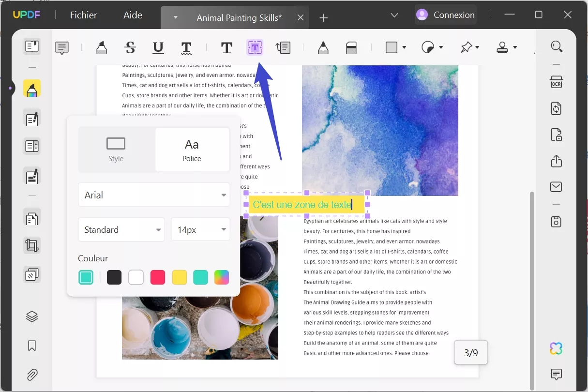The image size is (588, 392).
Task: Click the Connexion login button
Action: click(446, 15)
